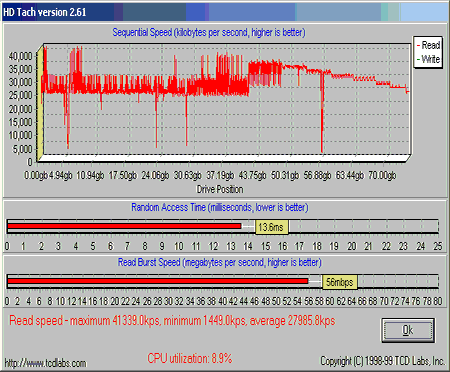Click the 40,000 y-axis value
The image size is (450, 372).
tap(20, 56)
